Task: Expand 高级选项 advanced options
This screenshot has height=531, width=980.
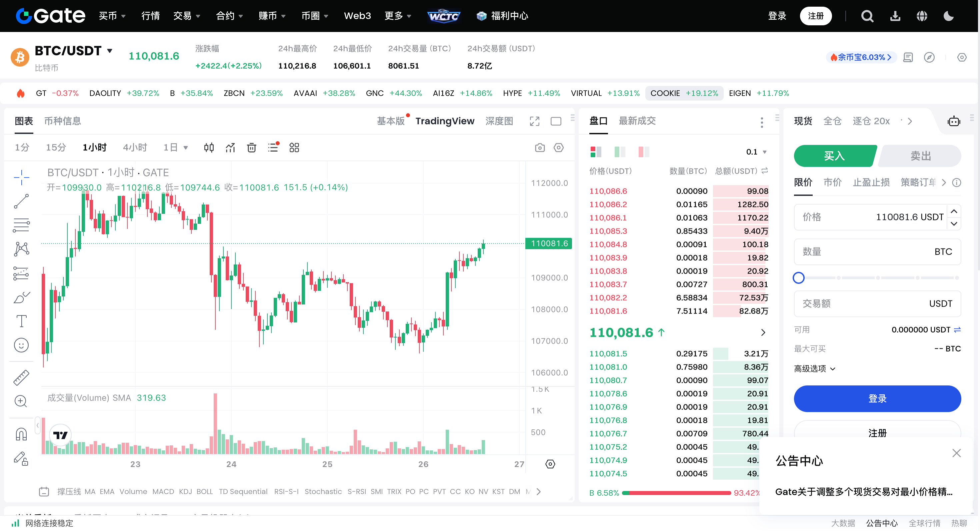Action: coord(815,368)
